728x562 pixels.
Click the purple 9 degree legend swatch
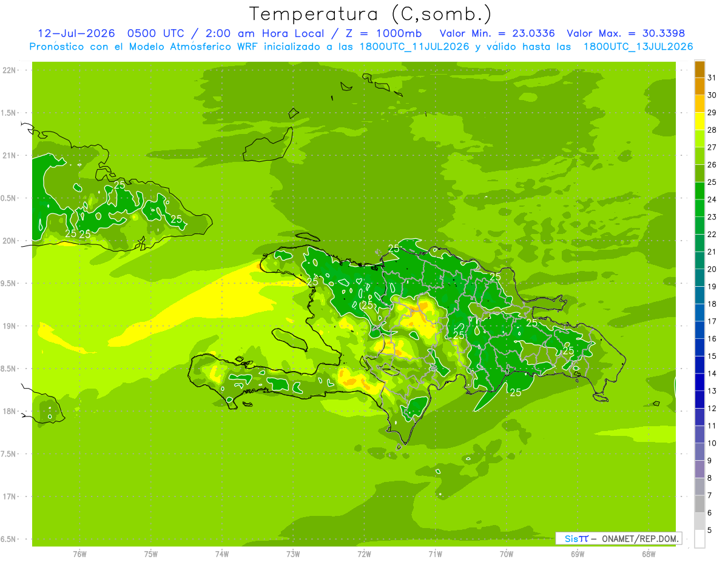(699, 452)
